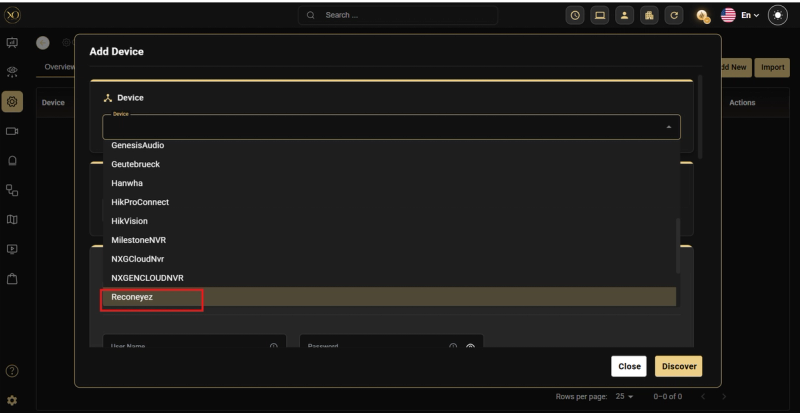Click the gold coins icon in top bar
This screenshot has width=800, height=413.
704,16
